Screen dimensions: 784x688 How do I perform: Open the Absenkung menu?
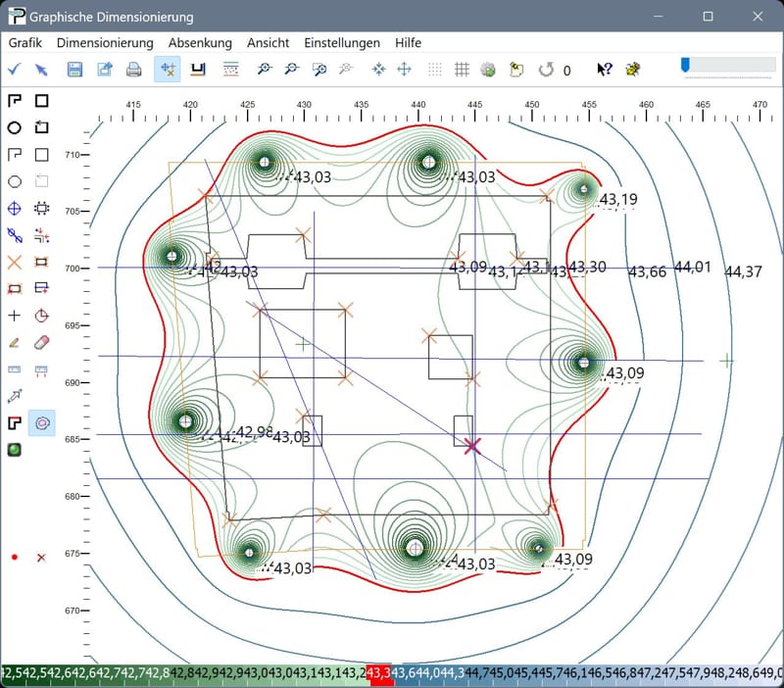pos(200,43)
